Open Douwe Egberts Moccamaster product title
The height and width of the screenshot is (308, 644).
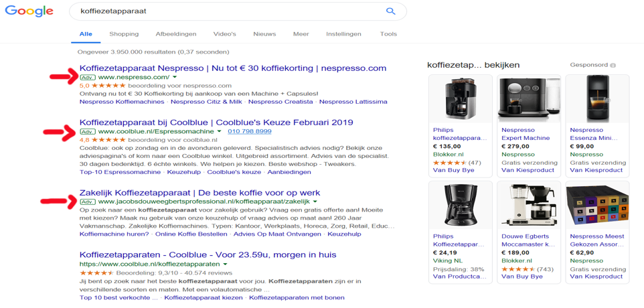pyautogui.click(x=527, y=240)
